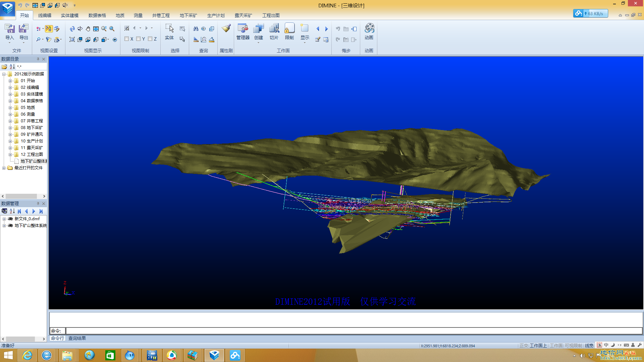
Task: Switch to the 查询结果 bottom tab
Action: point(77,338)
